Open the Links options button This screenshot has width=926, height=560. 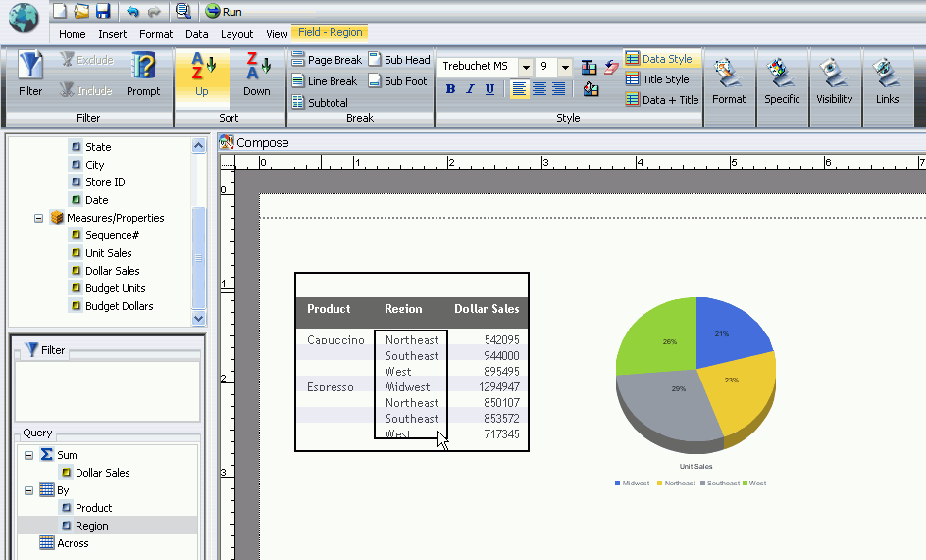pos(887,81)
